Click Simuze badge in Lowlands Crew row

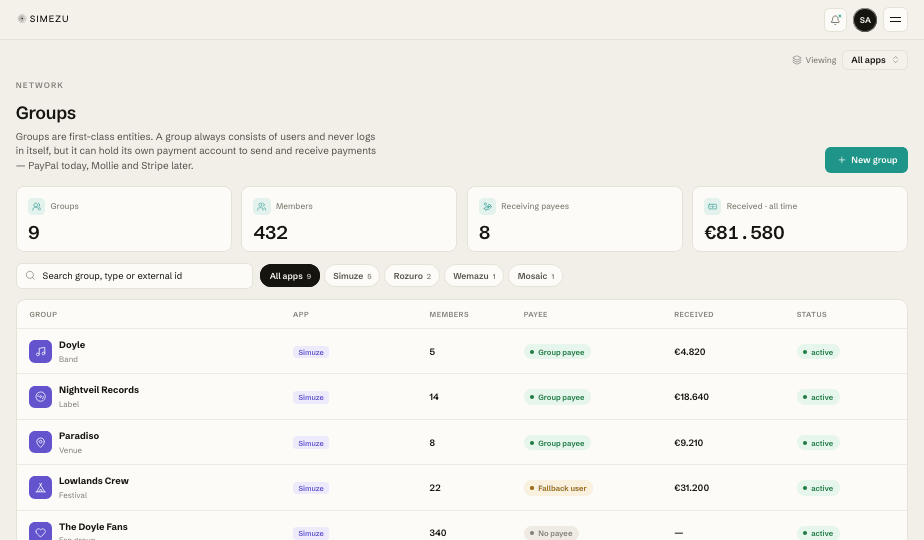[311, 488]
